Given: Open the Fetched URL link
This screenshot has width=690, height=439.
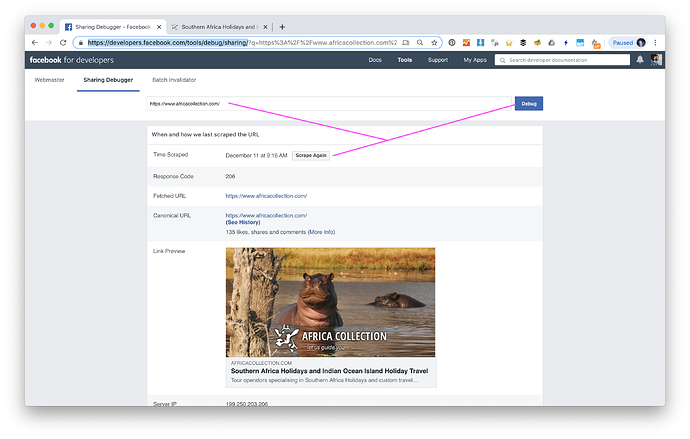Looking at the screenshot, I should coord(266,196).
